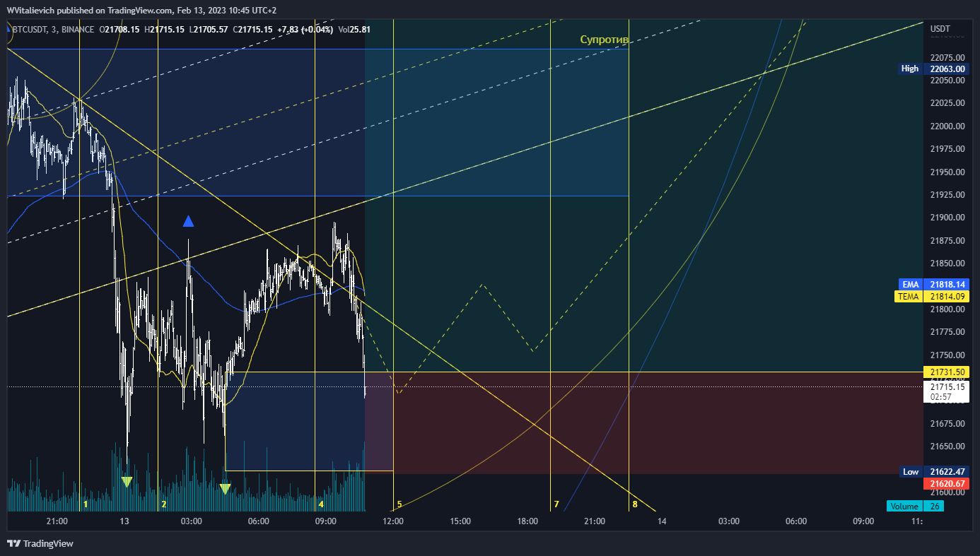Click the Low 21622.47 label
Image resolution: width=980 pixels, height=556 pixels.
point(933,471)
